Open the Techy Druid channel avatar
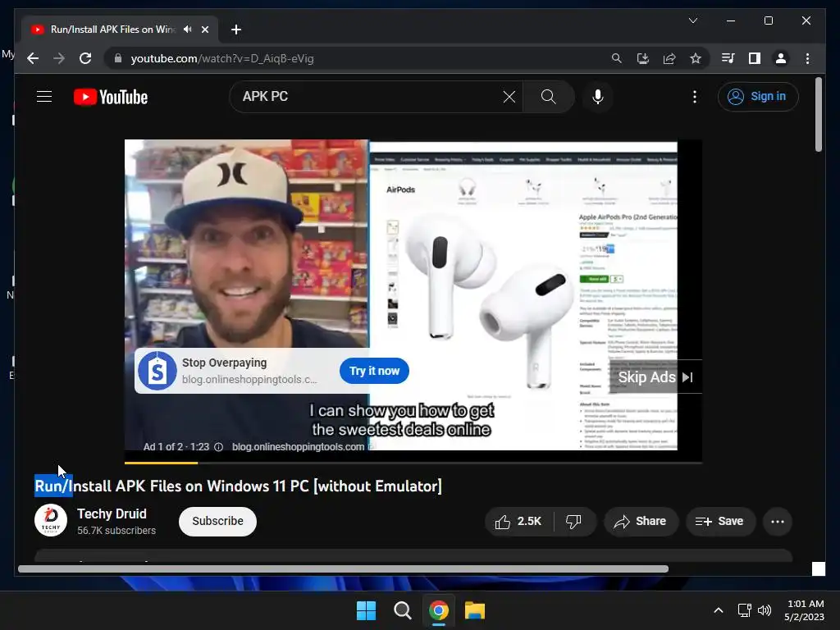 tap(51, 520)
